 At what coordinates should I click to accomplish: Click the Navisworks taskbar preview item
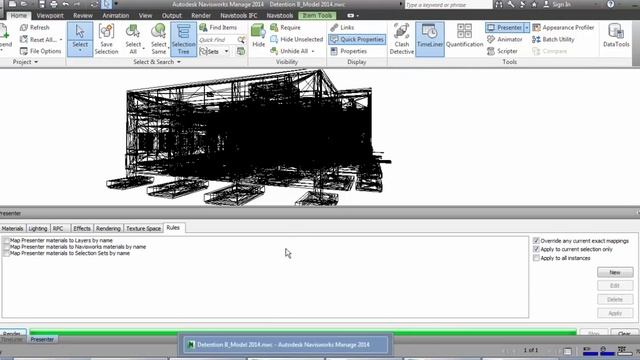click(285, 344)
